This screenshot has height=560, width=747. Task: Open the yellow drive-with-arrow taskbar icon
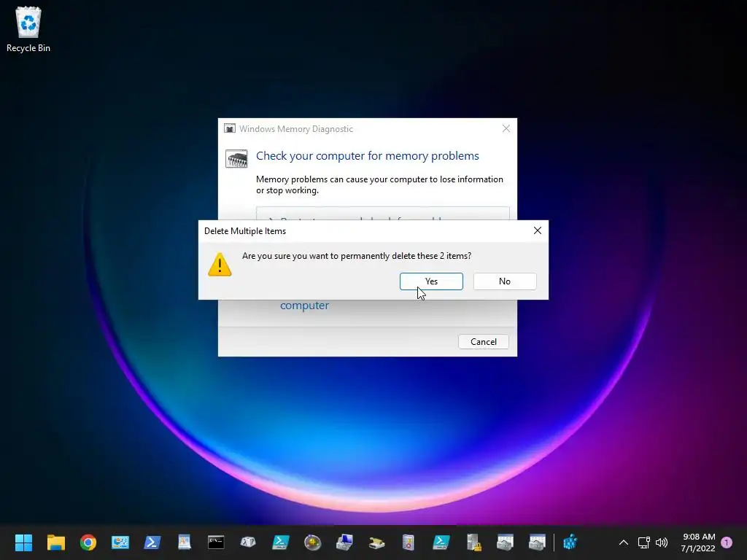pyautogui.click(x=376, y=542)
